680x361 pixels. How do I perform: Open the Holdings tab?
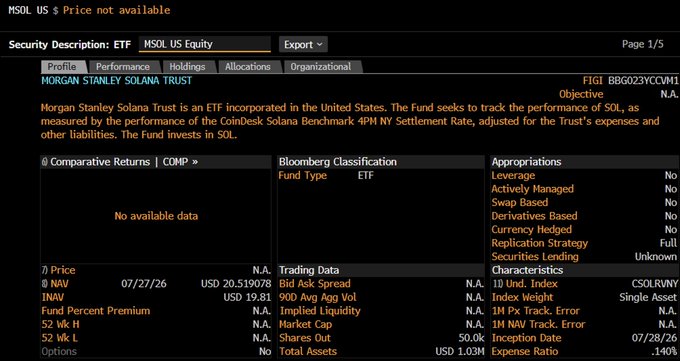[x=187, y=67]
